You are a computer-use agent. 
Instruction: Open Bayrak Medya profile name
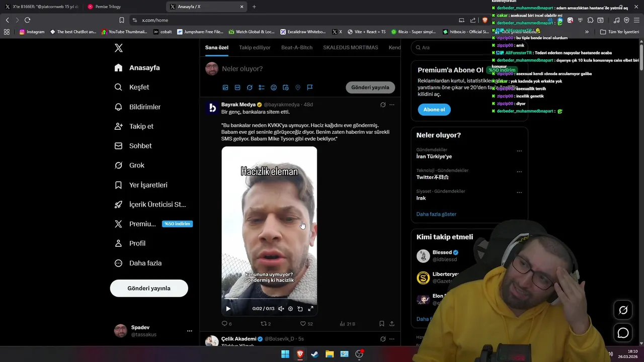pos(238,105)
